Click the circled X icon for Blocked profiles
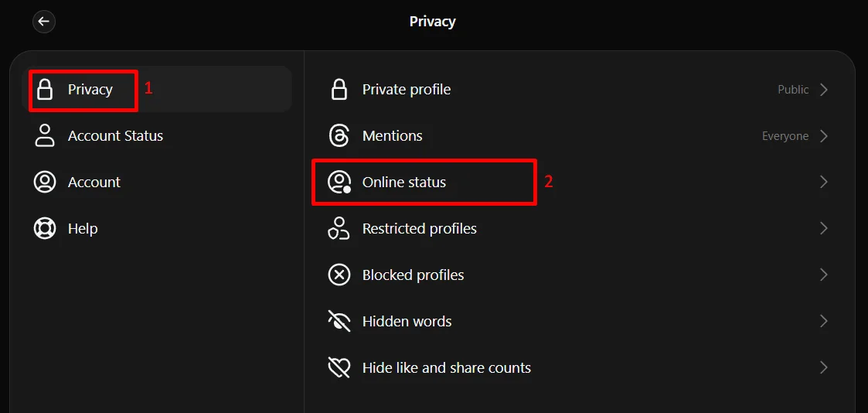 [339, 275]
